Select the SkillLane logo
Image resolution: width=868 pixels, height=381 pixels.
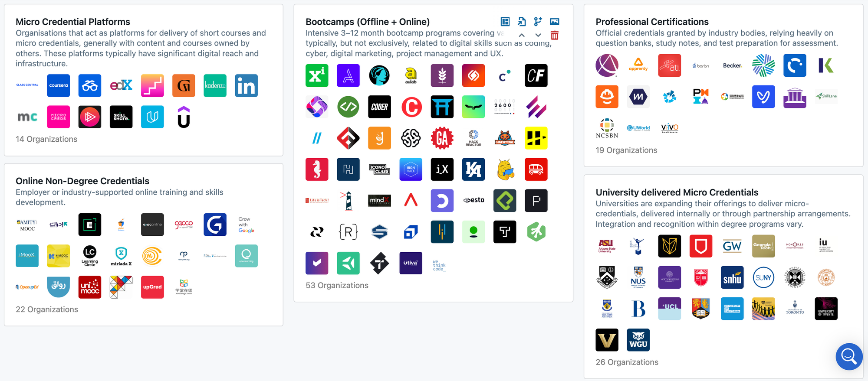[x=826, y=97]
